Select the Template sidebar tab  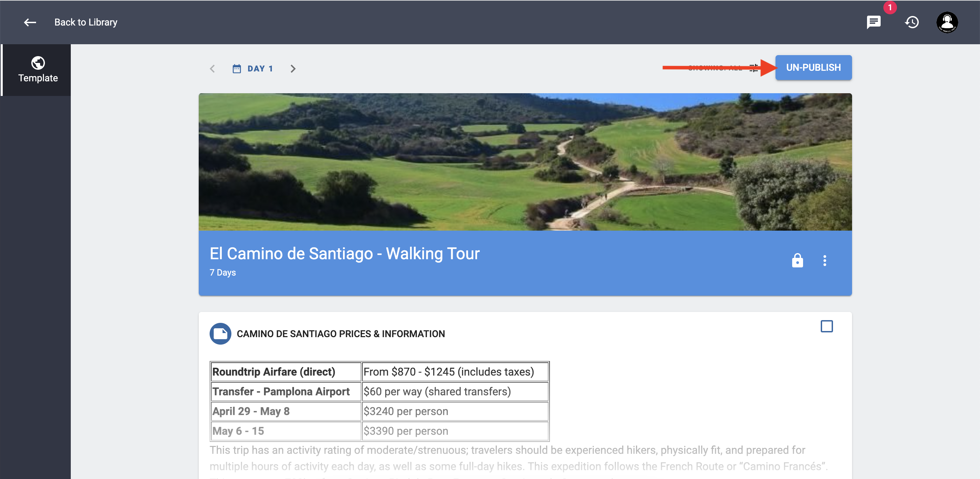tap(36, 70)
